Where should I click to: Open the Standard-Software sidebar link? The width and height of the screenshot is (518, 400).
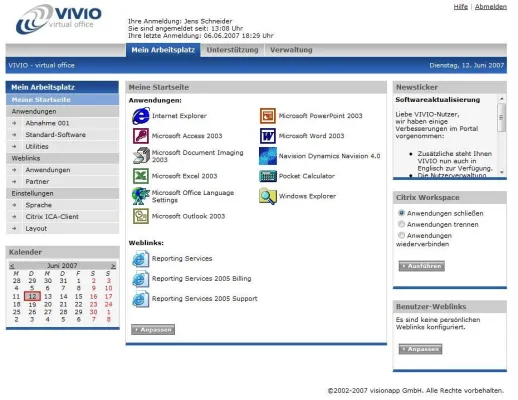(x=56, y=135)
